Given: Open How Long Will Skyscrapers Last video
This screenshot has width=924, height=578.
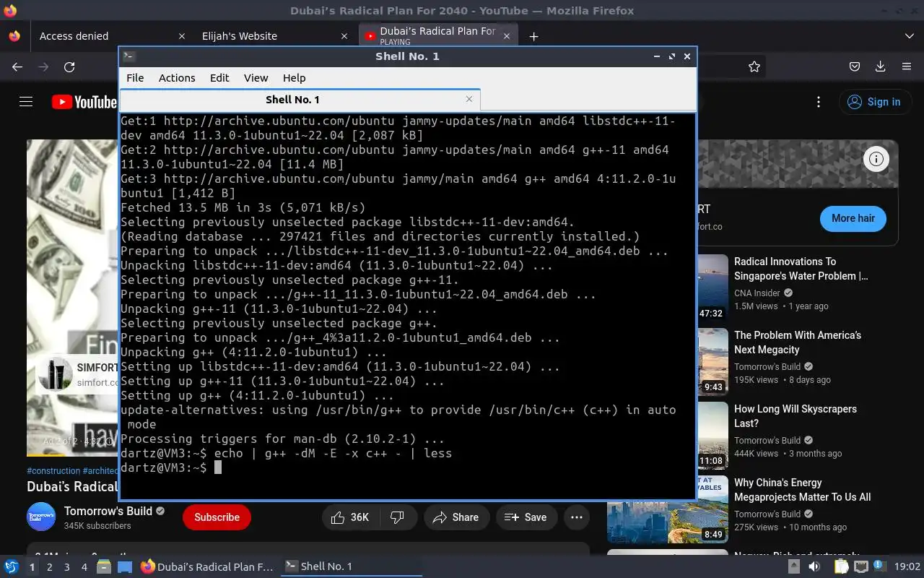Looking at the screenshot, I should coord(796,416).
